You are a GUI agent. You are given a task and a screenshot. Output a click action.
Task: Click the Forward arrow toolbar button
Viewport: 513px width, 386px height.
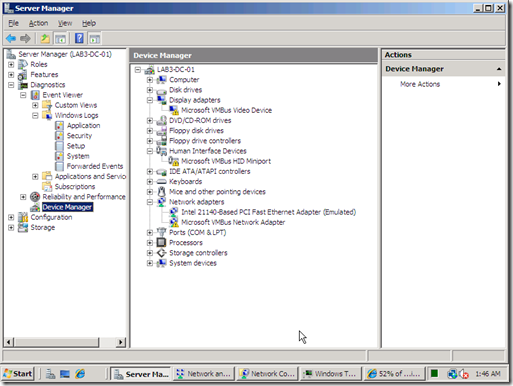(x=25, y=39)
